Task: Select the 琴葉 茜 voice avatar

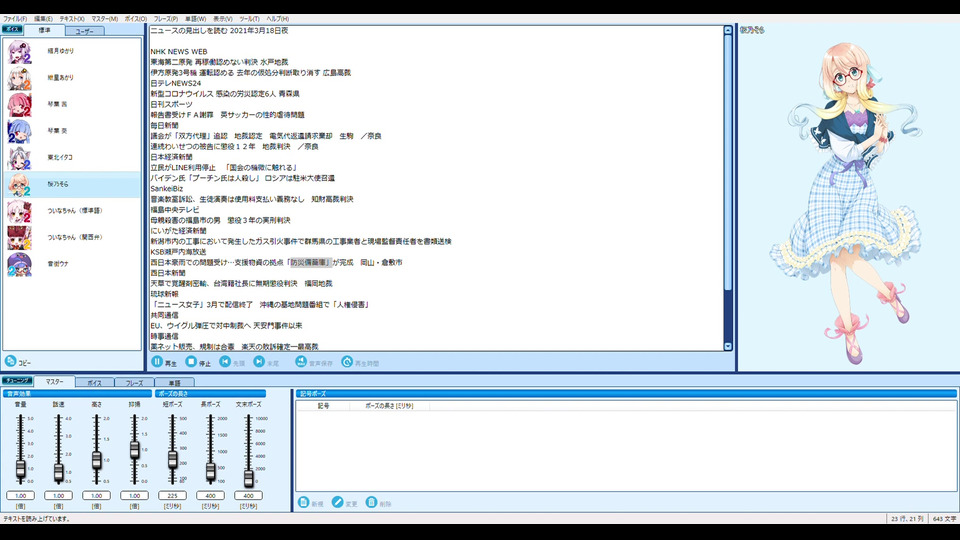Action: pos(20,105)
